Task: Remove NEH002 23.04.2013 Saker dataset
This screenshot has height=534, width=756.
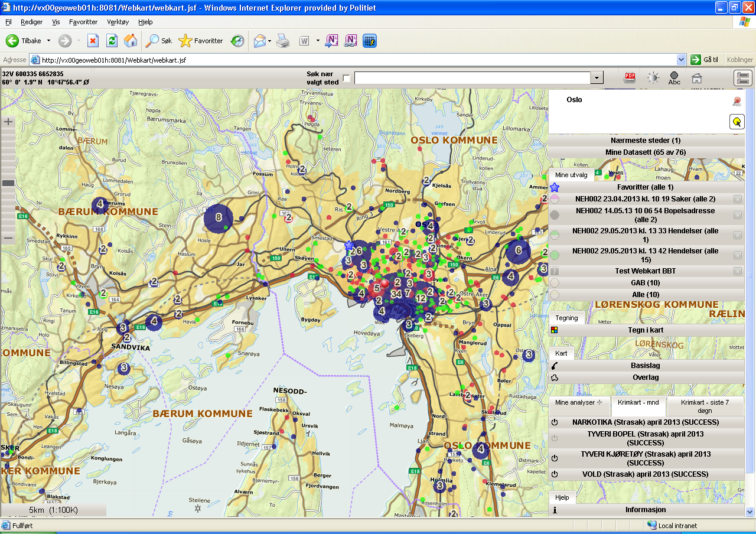Action: 738,199
